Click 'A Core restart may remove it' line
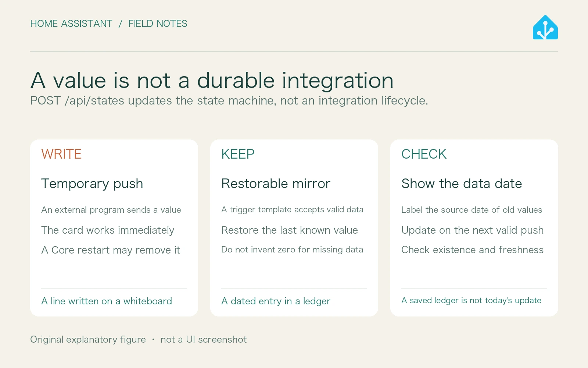The image size is (588, 368). click(x=111, y=250)
